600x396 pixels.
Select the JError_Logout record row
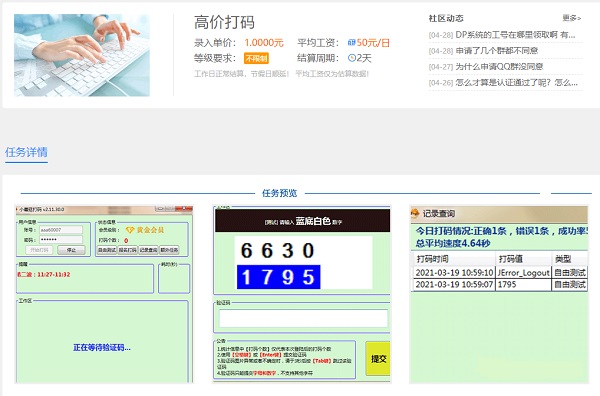pyautogui.click(x=500, y=272)
